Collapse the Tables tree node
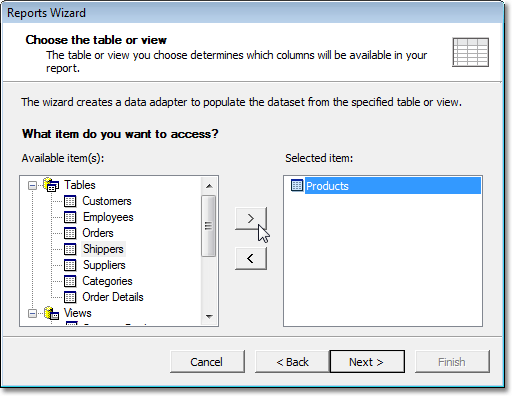Image resolution: width=513 pixels, height=396 pixels. pyautogui.click(x=32, y=185)
